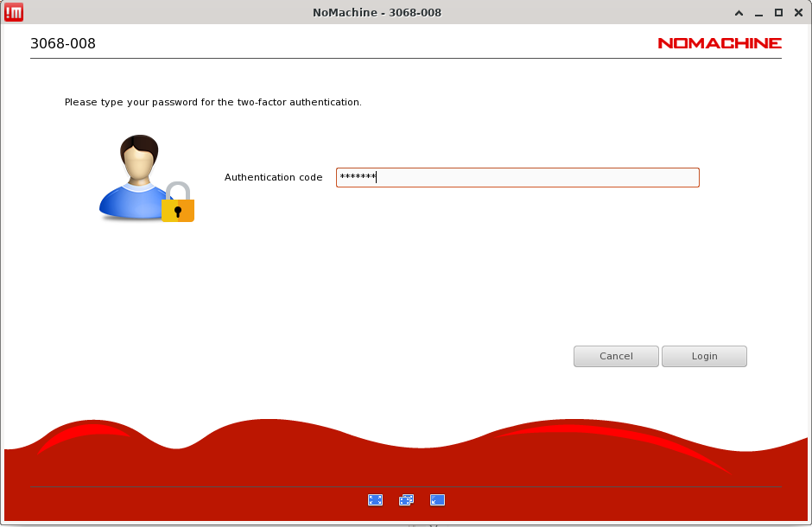Click the fullscreen on all monitors icon
Viewport: 812px width, 527px height.
[407, 499]
